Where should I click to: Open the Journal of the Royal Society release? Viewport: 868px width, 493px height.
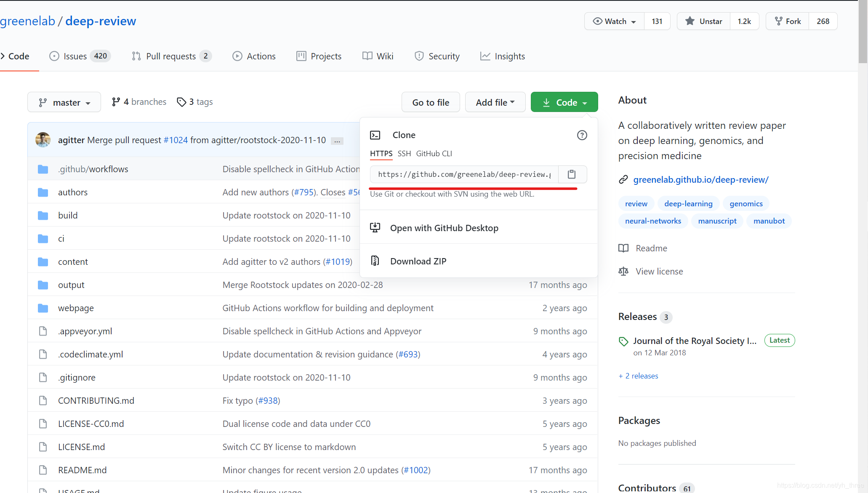click(x=695, y=341)
